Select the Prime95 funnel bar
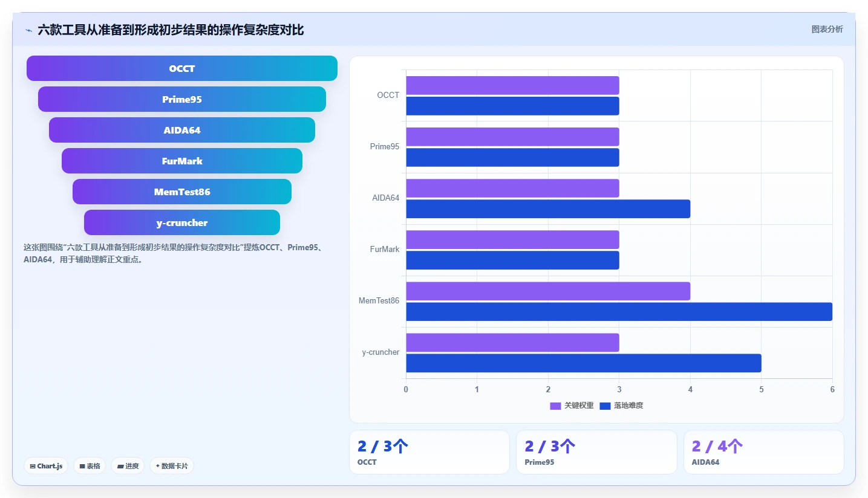 [x=182, y=99]
